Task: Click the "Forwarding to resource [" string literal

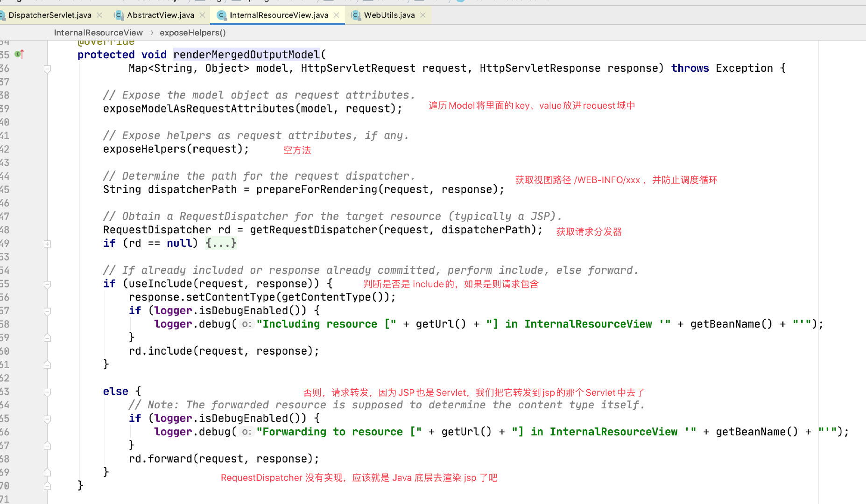Action: 339,432
